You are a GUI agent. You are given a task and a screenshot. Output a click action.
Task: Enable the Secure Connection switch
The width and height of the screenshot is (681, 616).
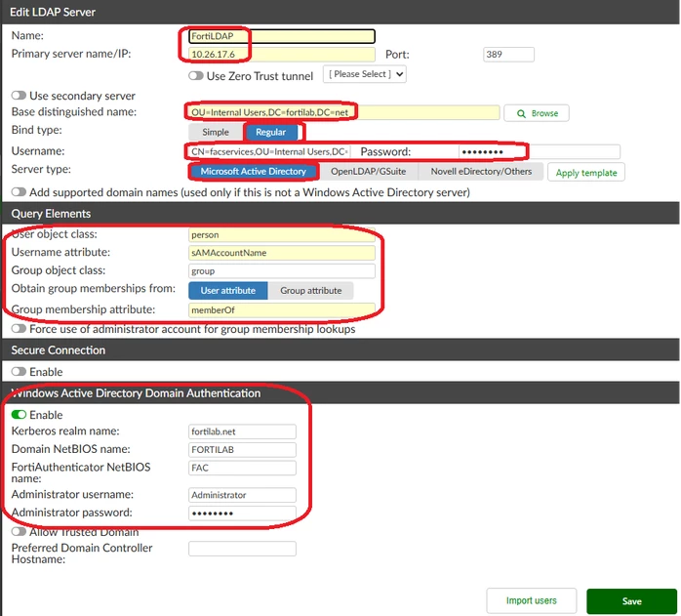pos(19,372)
